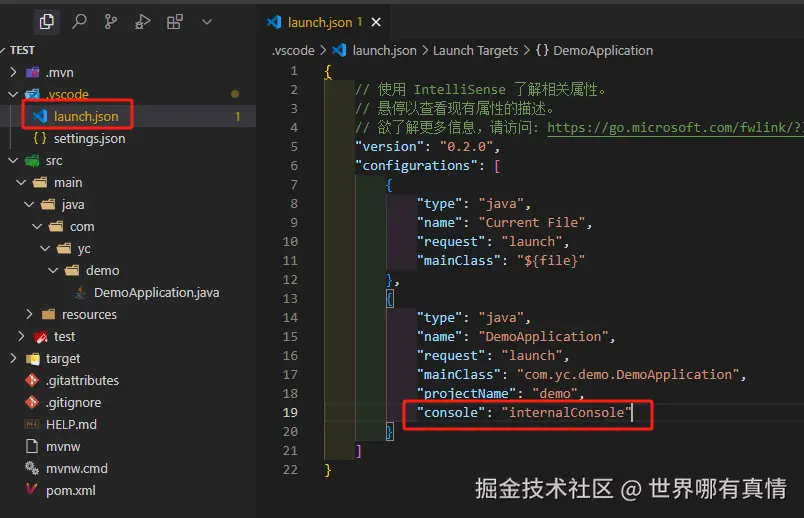Open launch.json in the file tree
This screenshot has height=518, width=804.
pos(86,116)
